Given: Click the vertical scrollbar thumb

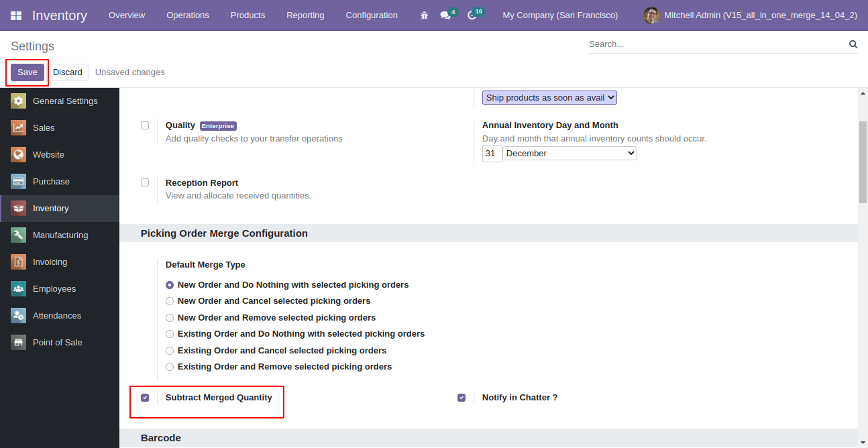Looking at the screenshot, I should 863,162.
